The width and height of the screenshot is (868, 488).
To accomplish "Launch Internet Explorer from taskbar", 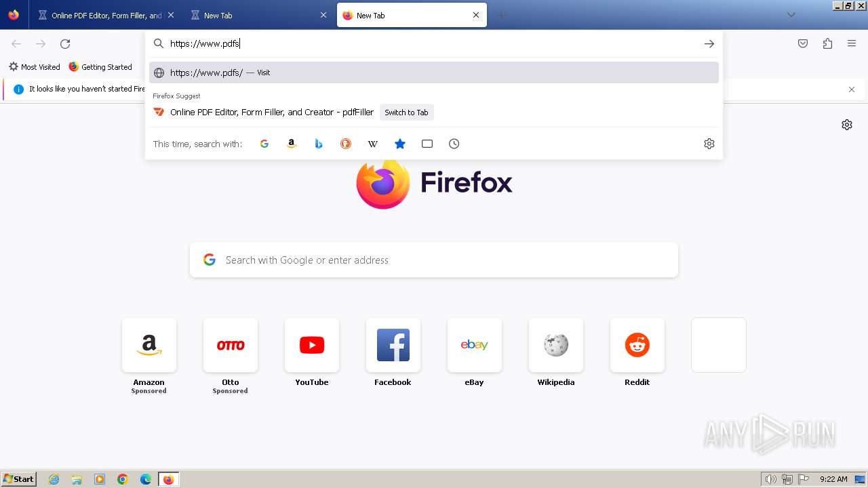I will [54, 479].
